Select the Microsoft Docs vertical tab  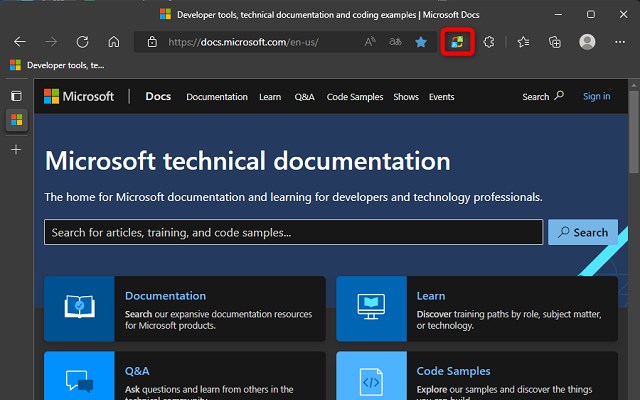tap(17, 120)
